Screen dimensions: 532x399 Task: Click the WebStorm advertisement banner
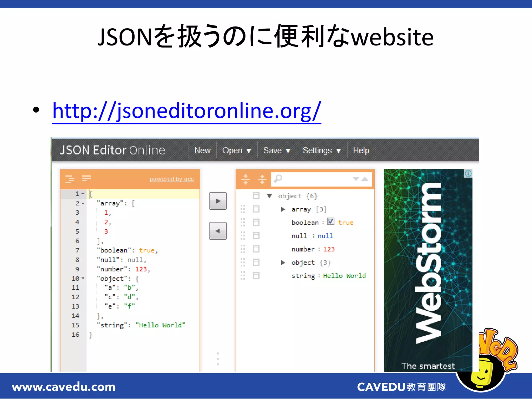click(428, 270)
